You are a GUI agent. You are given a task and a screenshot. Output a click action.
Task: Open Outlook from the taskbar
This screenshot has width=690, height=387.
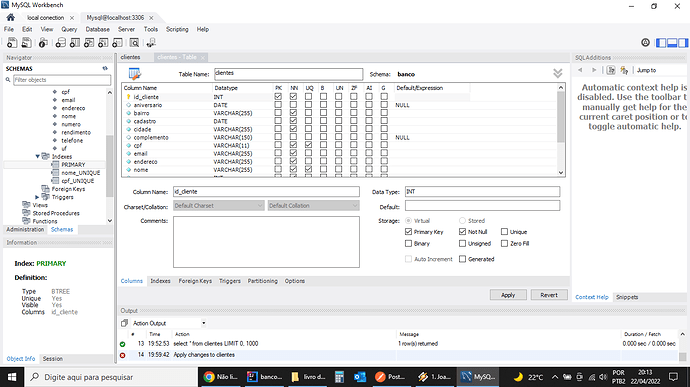360,377
